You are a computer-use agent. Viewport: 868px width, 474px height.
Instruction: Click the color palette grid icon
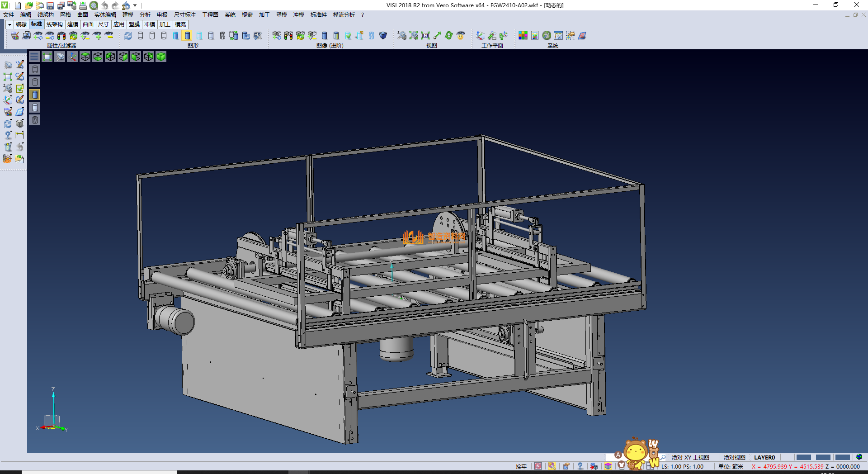tap(523, 36)
